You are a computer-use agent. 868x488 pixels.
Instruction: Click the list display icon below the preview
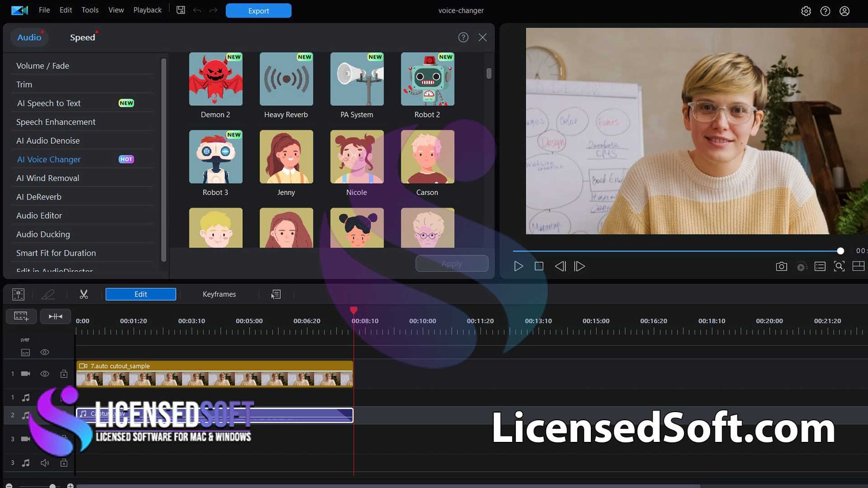coord(820,266)
